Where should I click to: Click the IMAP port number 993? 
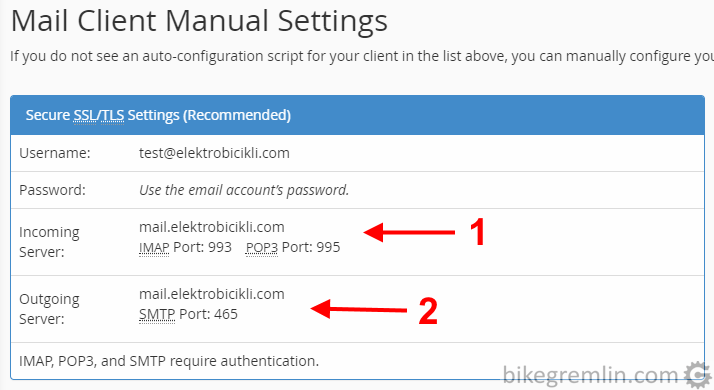point(220,247)
